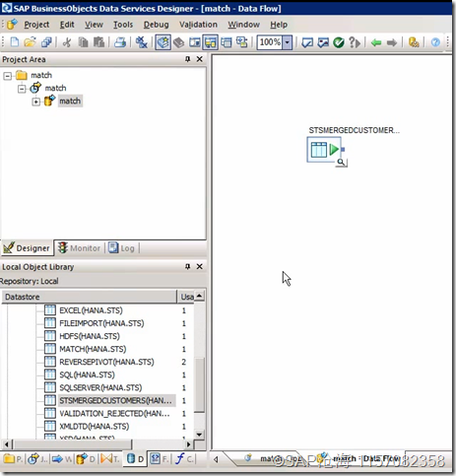Image resolution: width=456 pixels, height=476 pixels.
Task: Click the Validate All Objects icon
Action: pyautogui.click(x=323, y=42)
